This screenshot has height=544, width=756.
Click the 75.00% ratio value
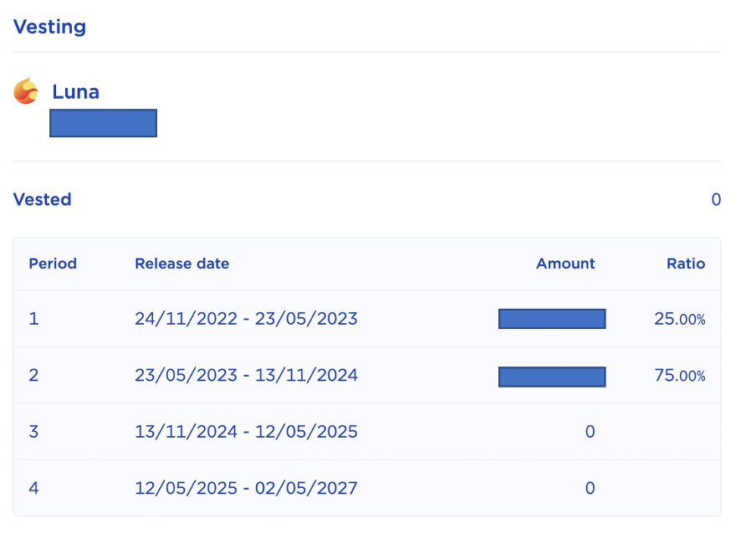tap(680, 376)
